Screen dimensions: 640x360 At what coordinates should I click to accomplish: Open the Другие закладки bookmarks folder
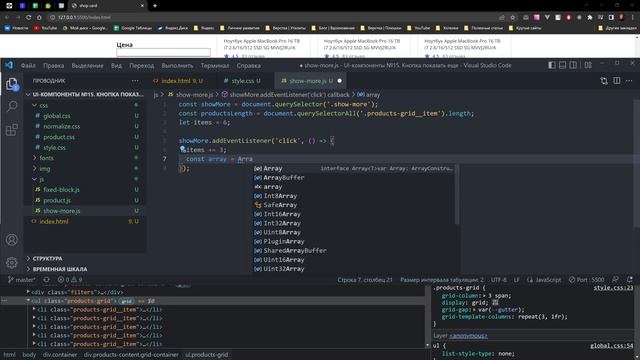point(618,28)
